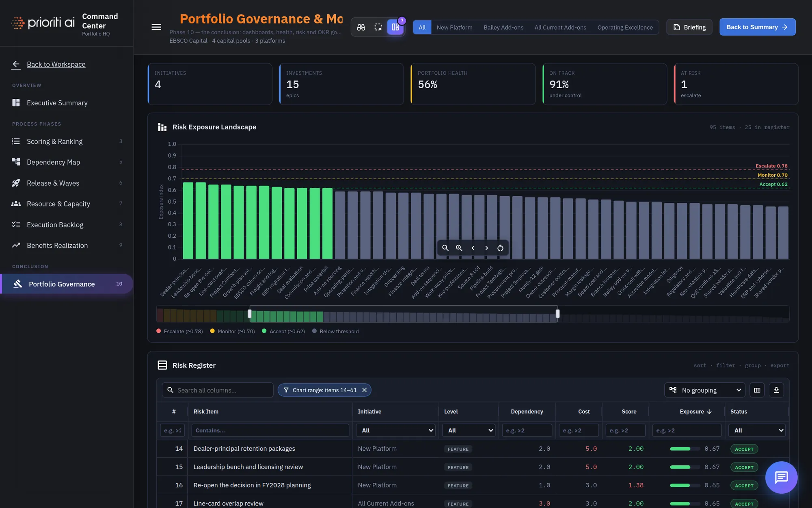
Task: Go to Dependency Map phase
Action: point(67,162)
